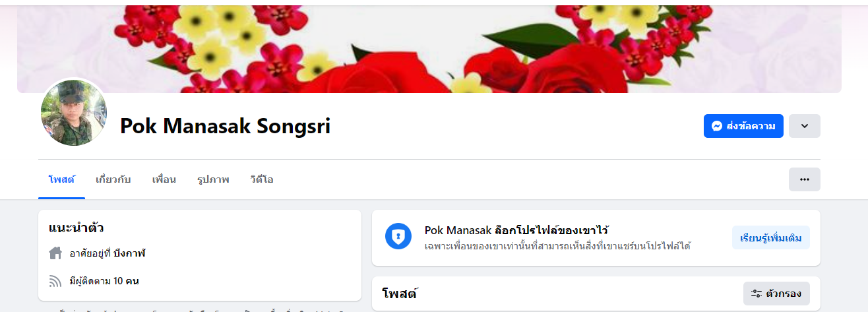Click the Pok Manasak Songsri profile name
This screenshot has height=312, width=868.
click(x=225, y=126)
